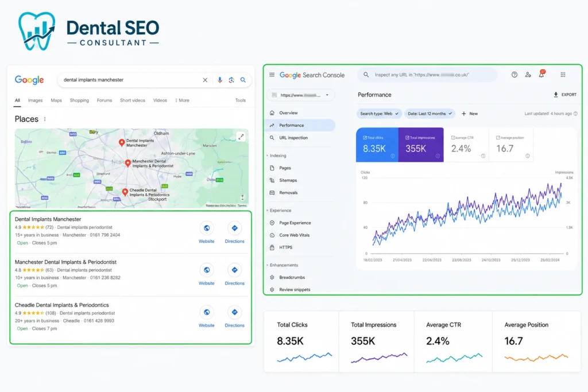588x392 pixels.
Task: Open the Dental Implants Manchester listing title
Action: (48, 219)
